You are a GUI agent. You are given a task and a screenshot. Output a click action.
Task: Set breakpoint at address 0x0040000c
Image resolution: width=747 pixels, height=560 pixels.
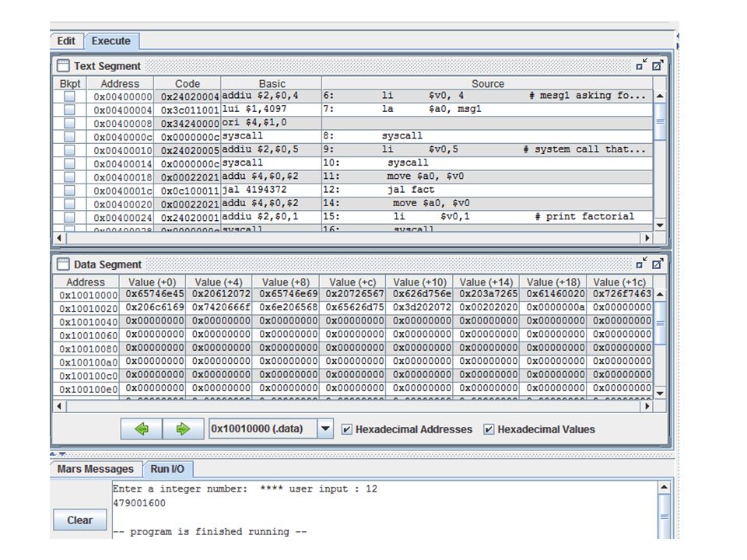[x=69, y=137]
